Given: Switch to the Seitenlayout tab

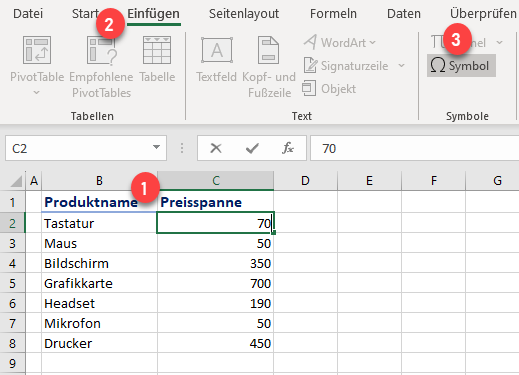Looking at the screenshot, I should pos(244,14).
